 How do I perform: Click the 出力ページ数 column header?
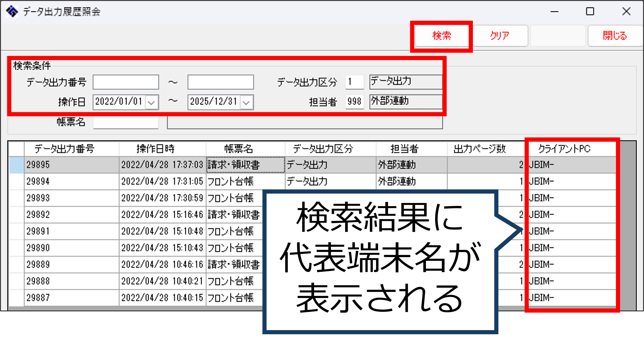click(x=479, y=149)
